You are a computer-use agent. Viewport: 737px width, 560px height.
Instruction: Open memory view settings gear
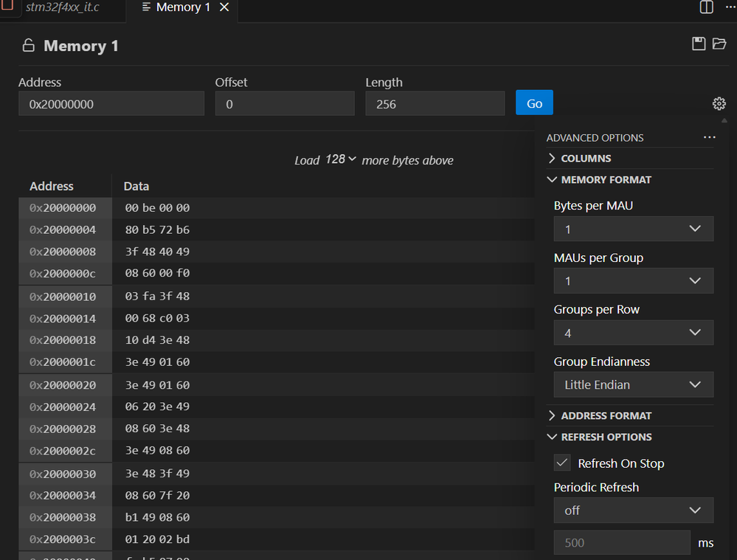(719, 103)
